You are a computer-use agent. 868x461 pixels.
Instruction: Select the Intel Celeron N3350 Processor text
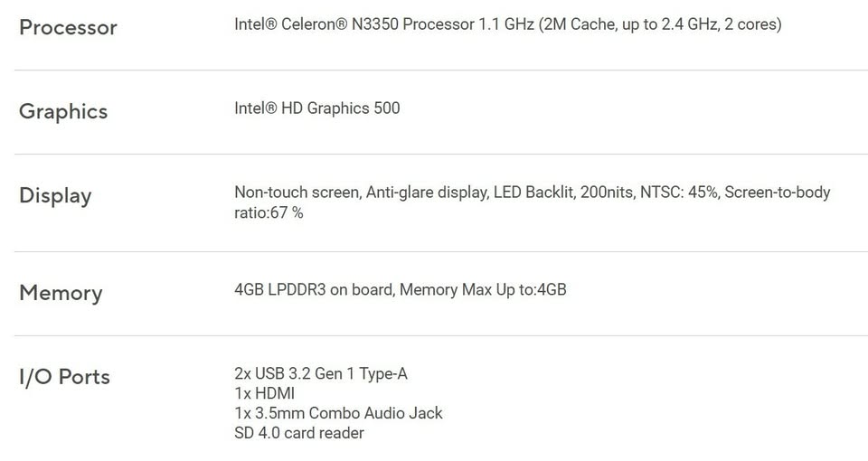tap(354, 24)
